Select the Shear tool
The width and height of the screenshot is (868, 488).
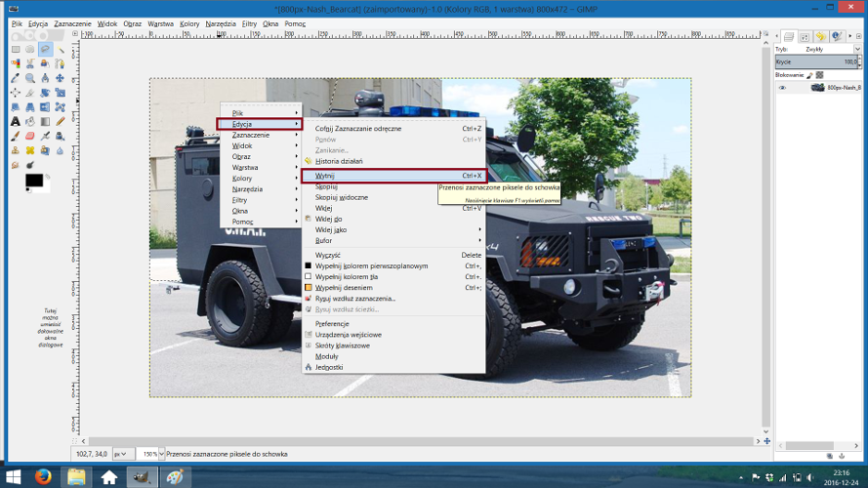16,106
